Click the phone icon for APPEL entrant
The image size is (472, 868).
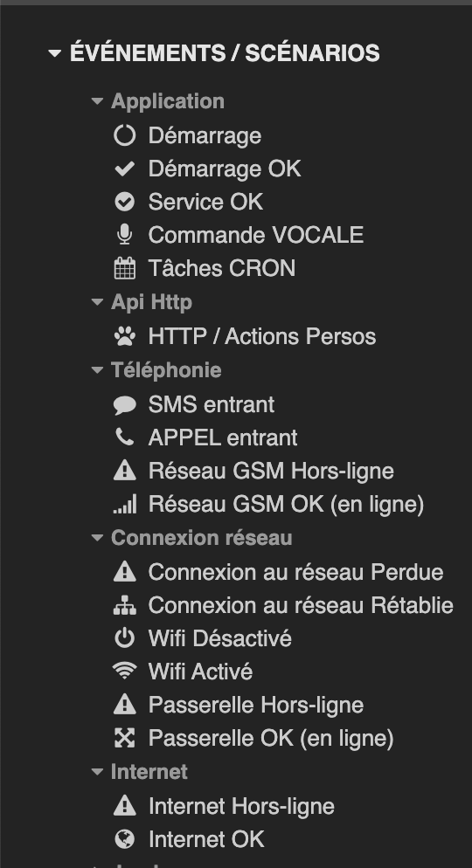125,437
